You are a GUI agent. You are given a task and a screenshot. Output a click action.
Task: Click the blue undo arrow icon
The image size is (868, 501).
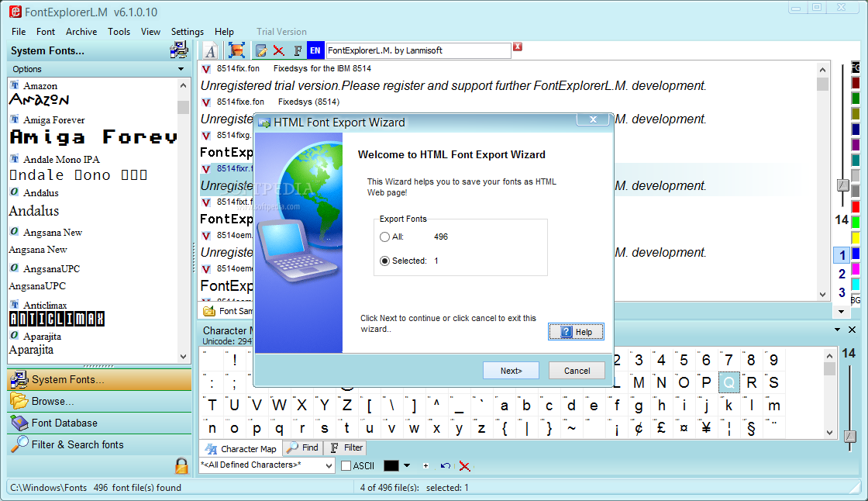[x=445, y=466]
